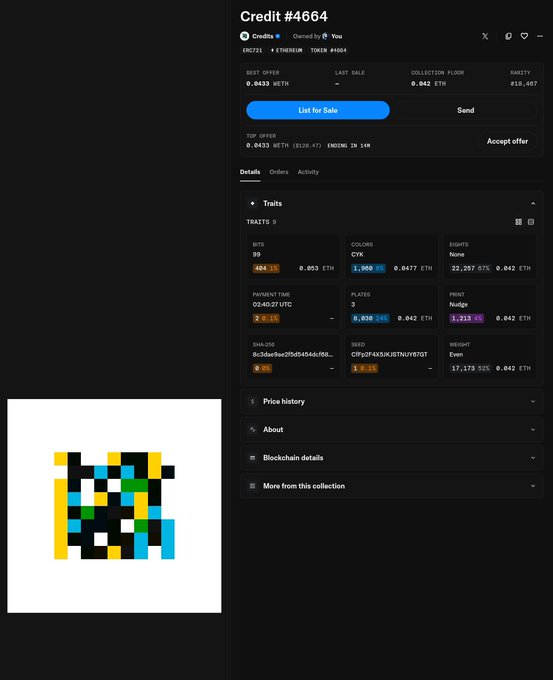Click the collection floor 0.042 ETH value
Viewport: 553px width, 680px height.
[x=429, y=84]
